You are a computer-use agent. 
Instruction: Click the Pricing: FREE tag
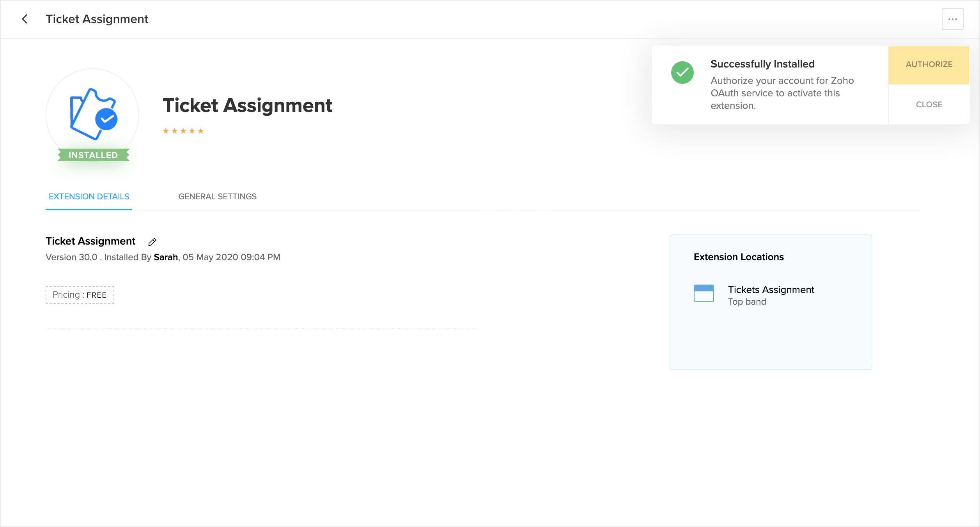[80, 295]
